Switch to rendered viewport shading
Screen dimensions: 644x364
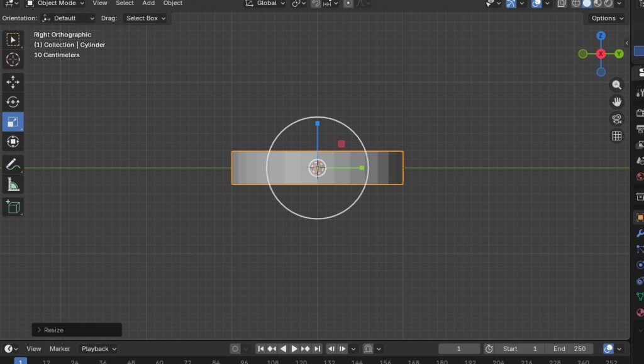[608, 3]
